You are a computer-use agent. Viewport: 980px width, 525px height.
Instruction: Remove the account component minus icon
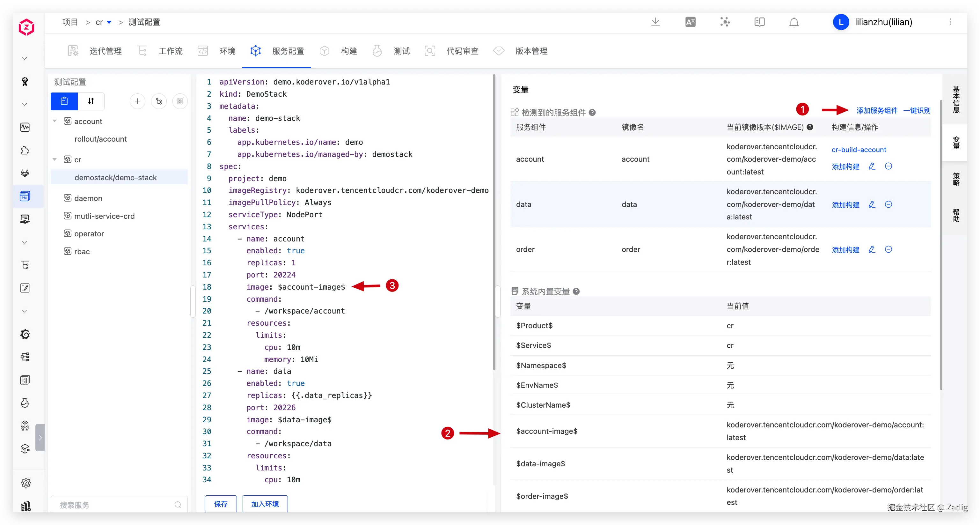tap(888, 166)
